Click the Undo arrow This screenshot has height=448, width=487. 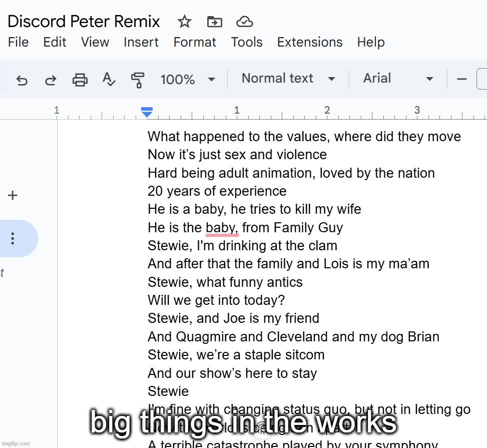[22, 80]
